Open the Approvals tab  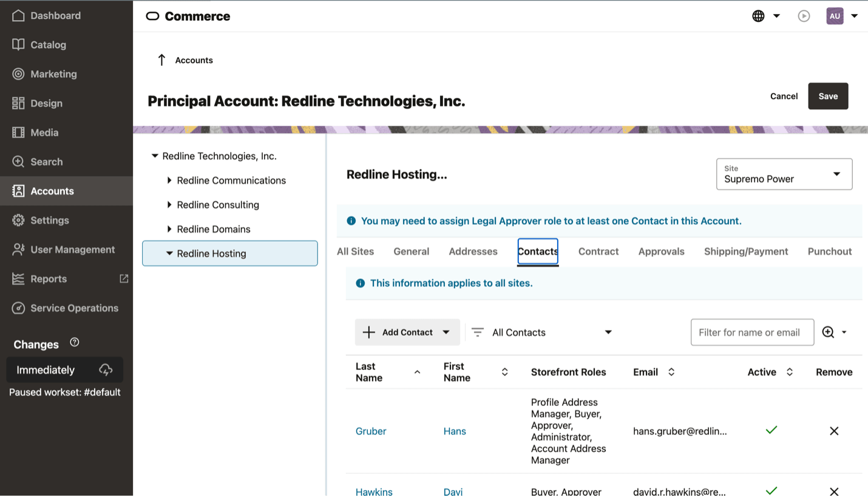point(660,251)
